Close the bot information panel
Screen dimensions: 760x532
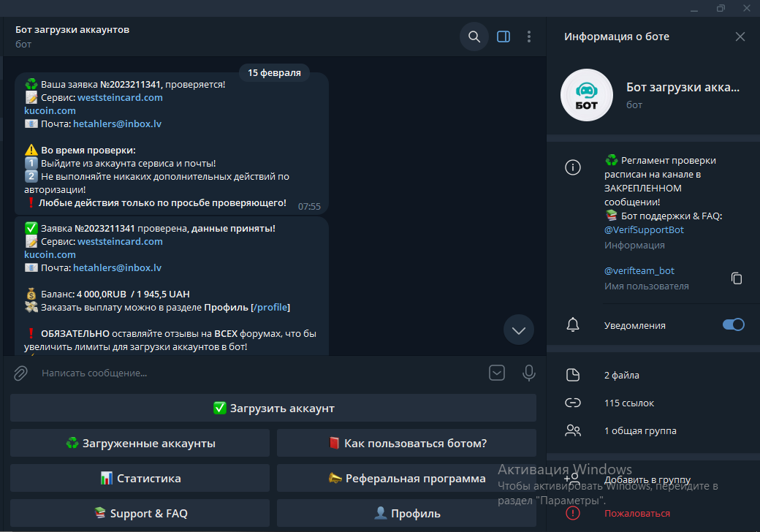click(x=740, y=37)
